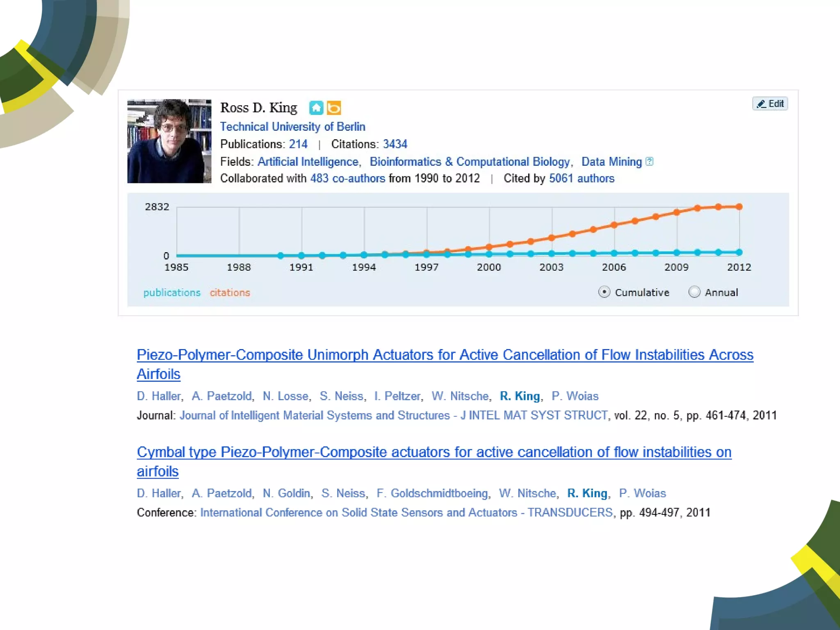
Task: Open the 3434 citations count link
Action: [395, 144]
